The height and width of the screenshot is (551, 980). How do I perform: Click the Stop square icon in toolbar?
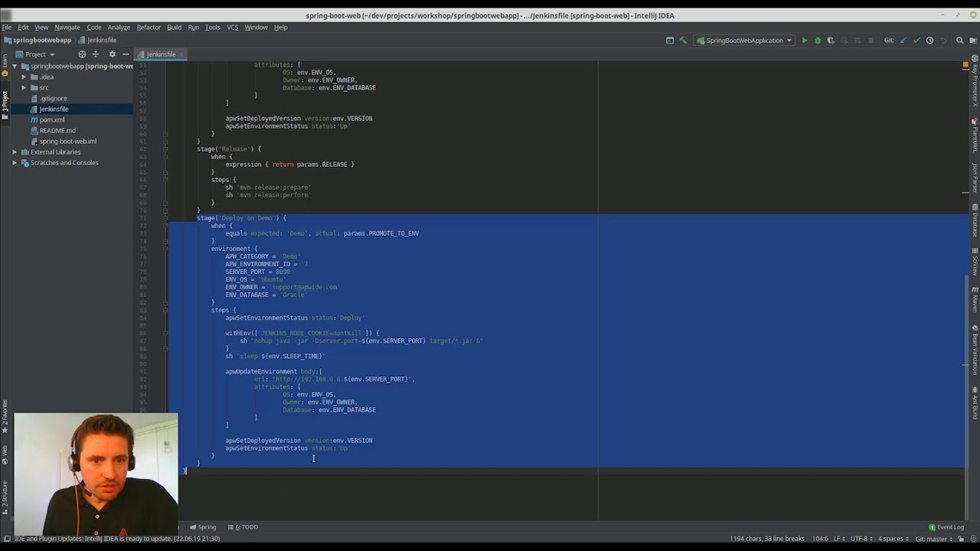pos(871,41)
